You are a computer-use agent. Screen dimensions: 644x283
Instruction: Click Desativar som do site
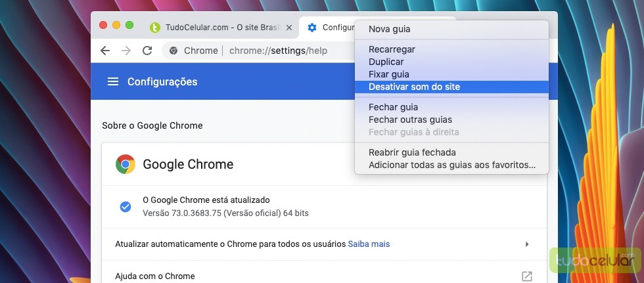[452, 87]
